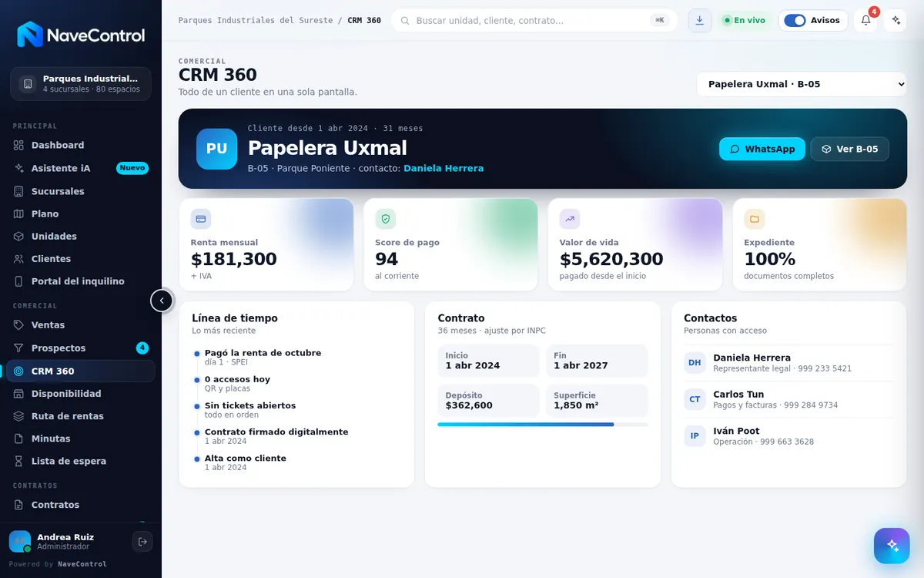Click Andrea Ruiz's avatar
924x578 pixels.
coord(20,542)
